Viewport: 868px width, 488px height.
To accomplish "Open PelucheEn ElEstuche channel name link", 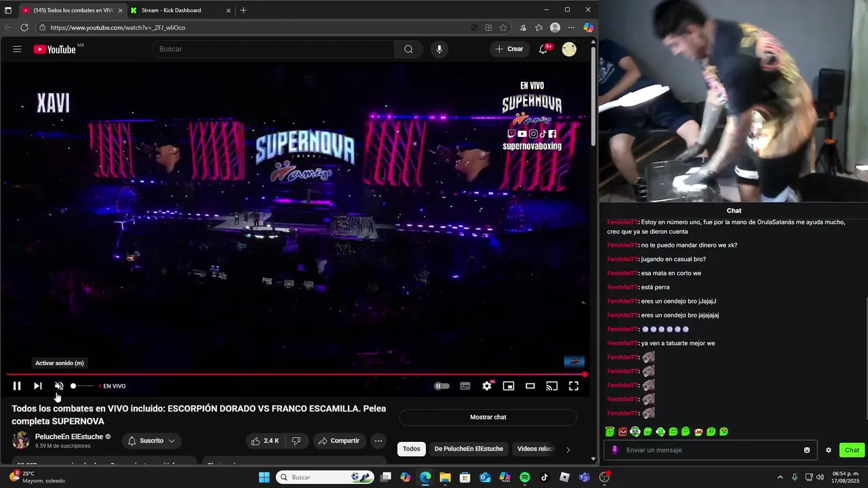I will [69, 436].
